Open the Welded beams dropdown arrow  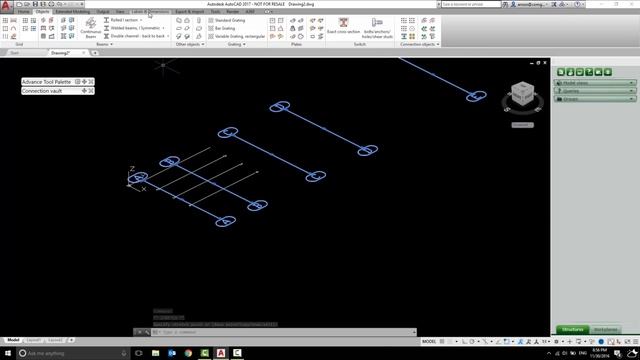[163, 28]
